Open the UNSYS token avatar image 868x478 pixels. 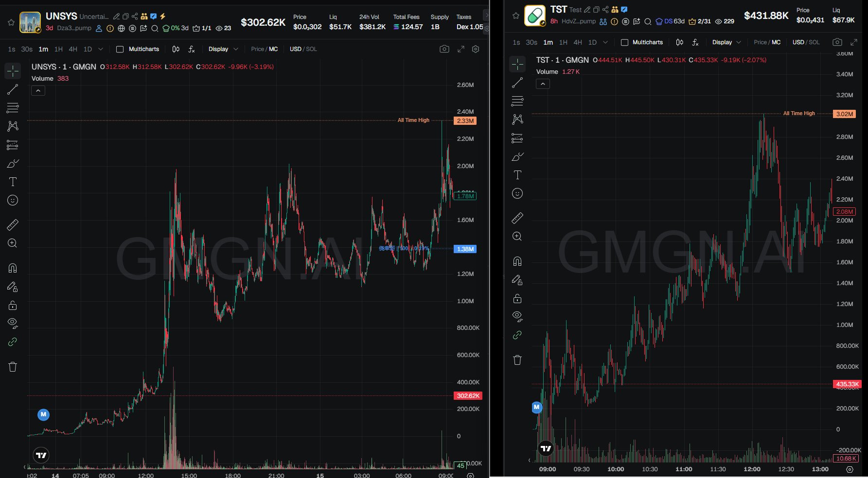click(30, 22)
